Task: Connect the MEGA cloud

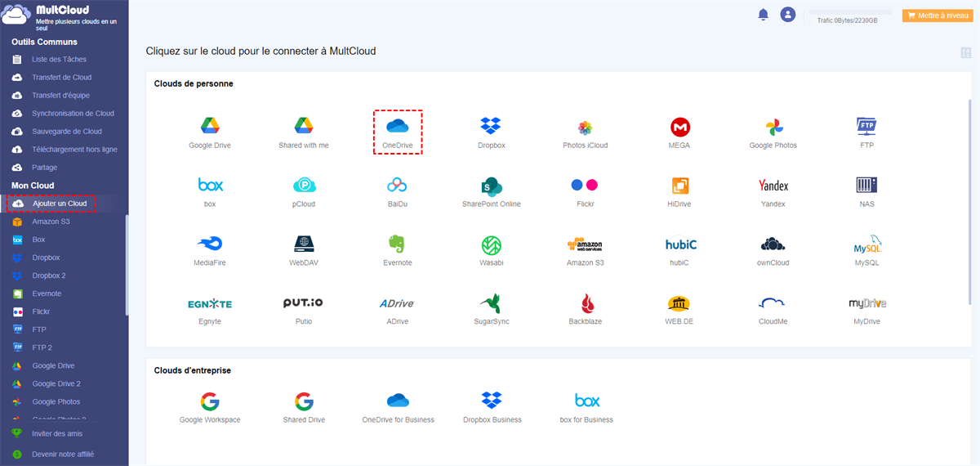Action: pos(679,133)
